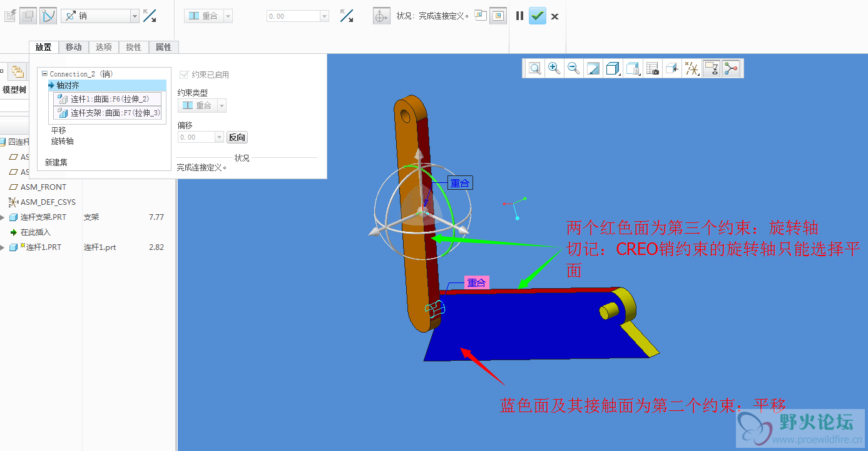Show component in assembly window icon
Image resolution: width=868 pixels, height=451 pixels.
(x=498, y=16)
